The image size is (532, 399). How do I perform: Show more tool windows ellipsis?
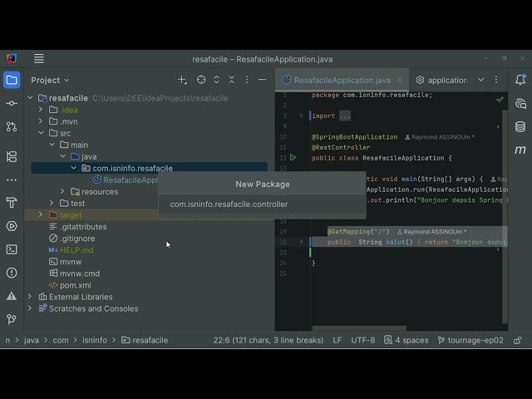[x=12, y=180]
